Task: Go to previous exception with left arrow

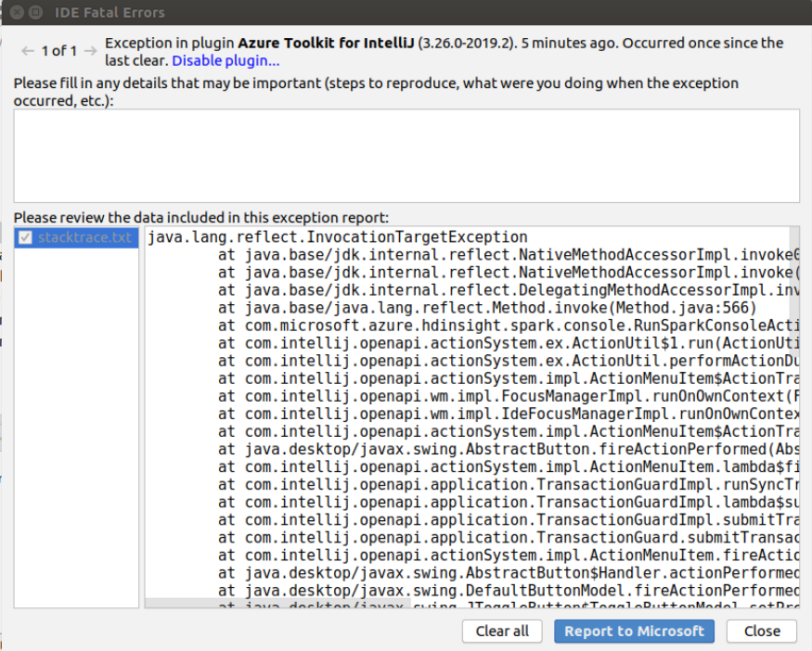Action: 28,51
